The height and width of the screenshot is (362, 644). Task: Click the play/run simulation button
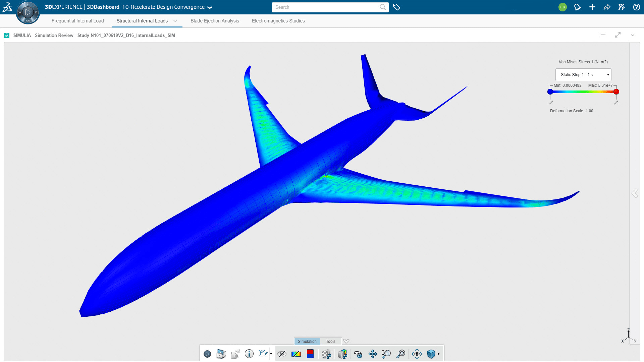pos(207,354)
